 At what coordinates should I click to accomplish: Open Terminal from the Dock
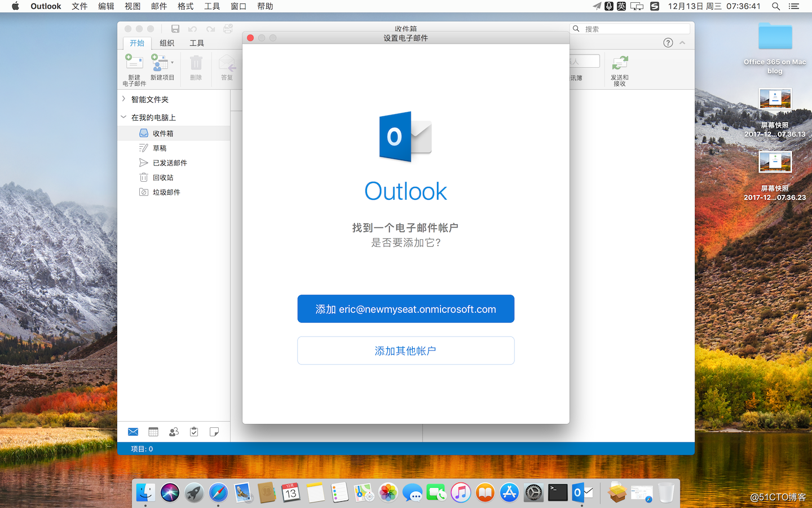pos(558,493)
